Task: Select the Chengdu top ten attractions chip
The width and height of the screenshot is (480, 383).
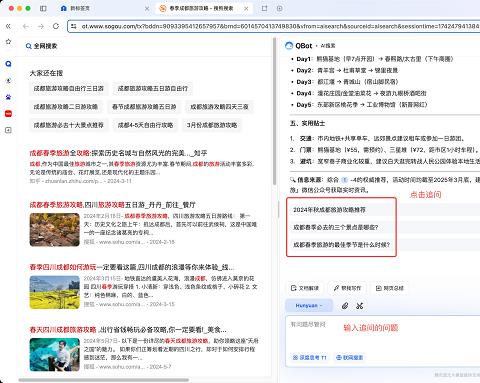Action: point(69,125)
